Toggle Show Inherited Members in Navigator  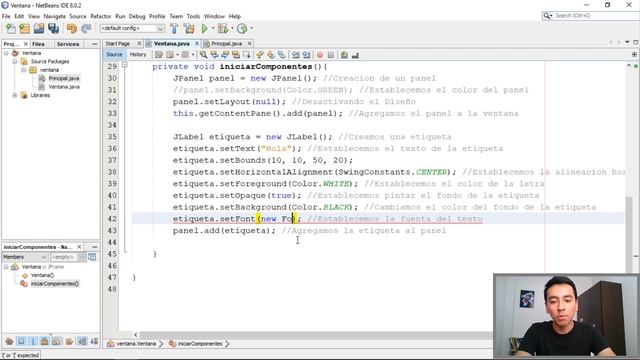click(9, 341)
